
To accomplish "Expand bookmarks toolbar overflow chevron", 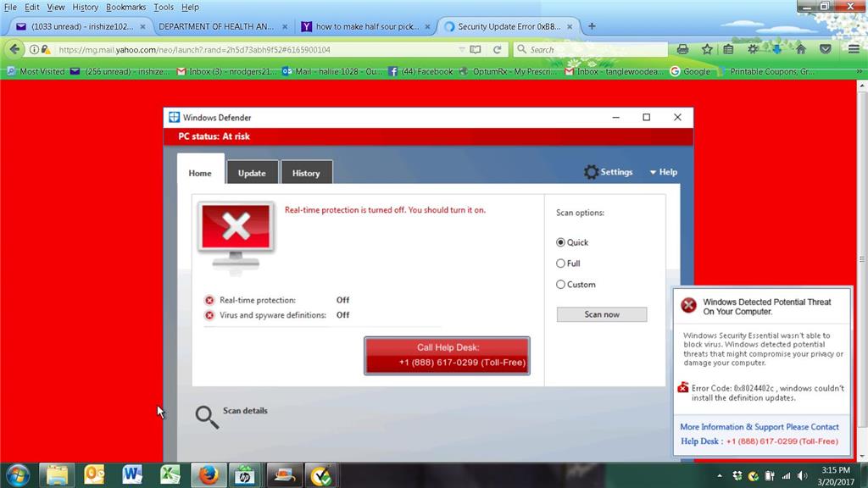I will click(x=860, y=71).
